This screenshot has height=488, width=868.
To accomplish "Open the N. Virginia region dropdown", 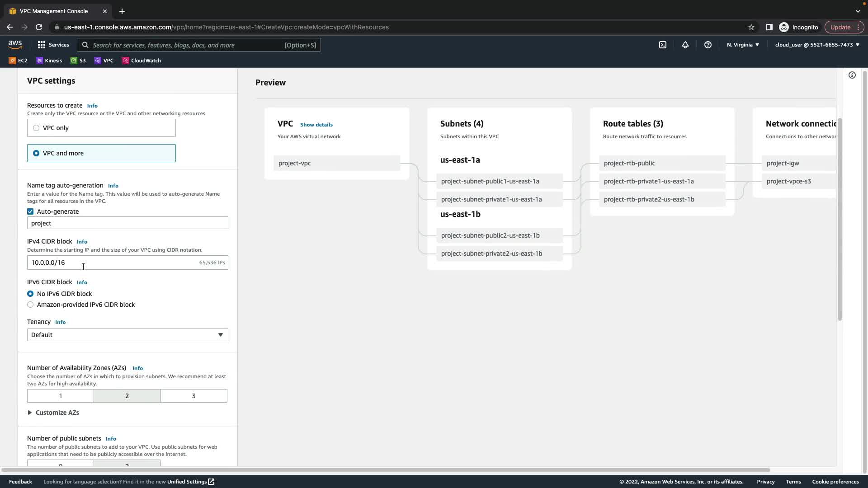I will click(743, 45).
